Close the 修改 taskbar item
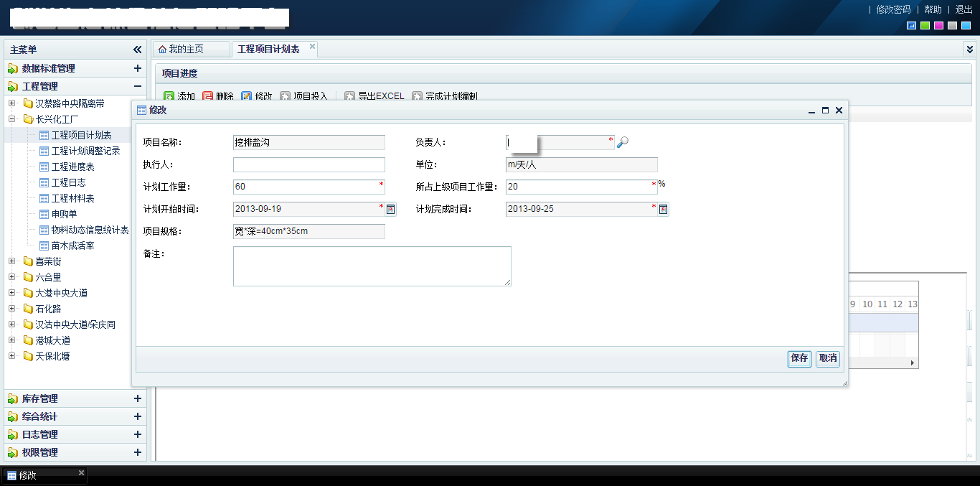Viewport: 980px width, 486px height. click(81, 472)
